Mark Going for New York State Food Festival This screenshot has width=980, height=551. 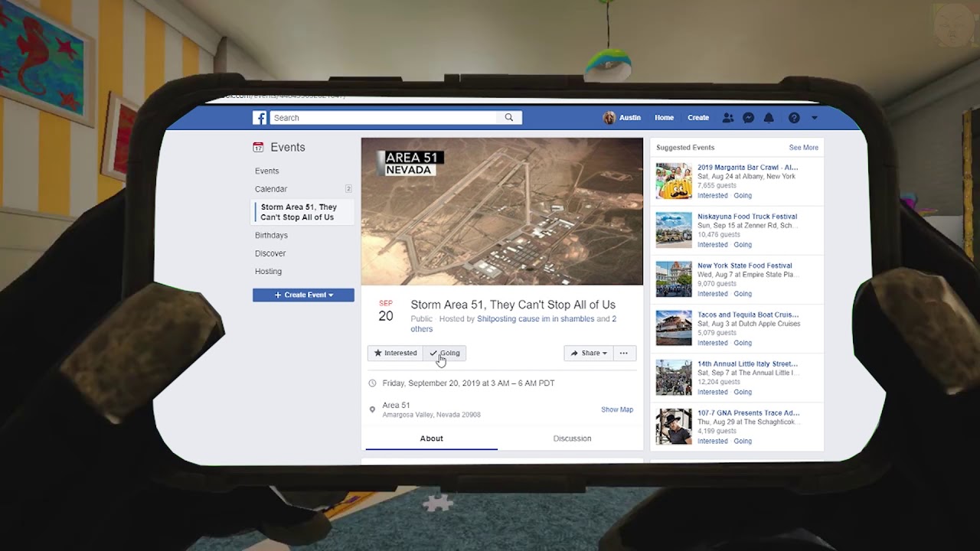(x=743, y=294)
